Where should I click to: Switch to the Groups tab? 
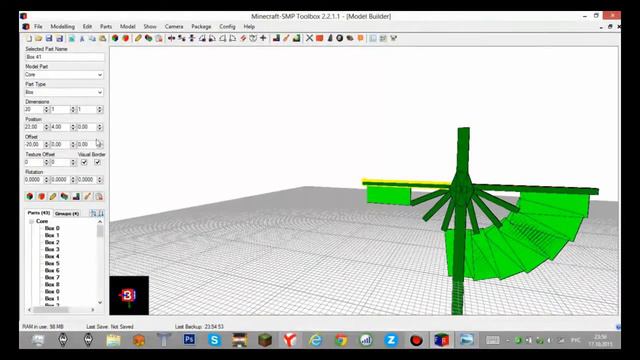point(67,213)
